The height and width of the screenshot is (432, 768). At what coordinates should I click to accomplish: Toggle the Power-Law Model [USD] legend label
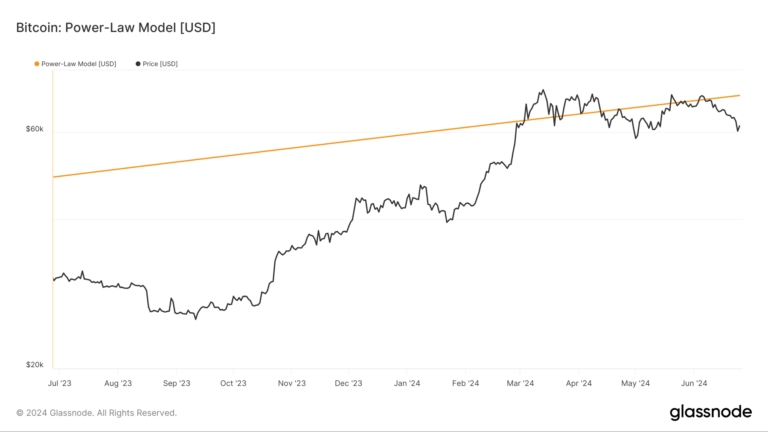click(x=78, y=64)
